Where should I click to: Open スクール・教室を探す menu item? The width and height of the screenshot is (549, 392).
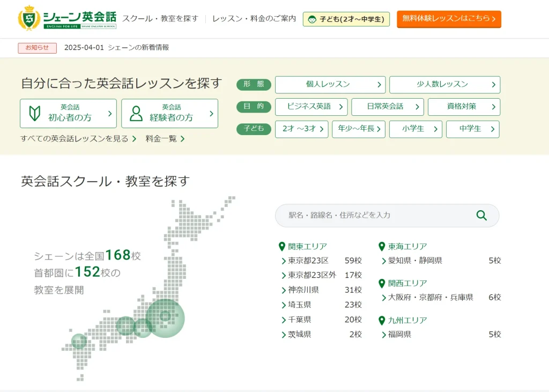coord(160,19)
